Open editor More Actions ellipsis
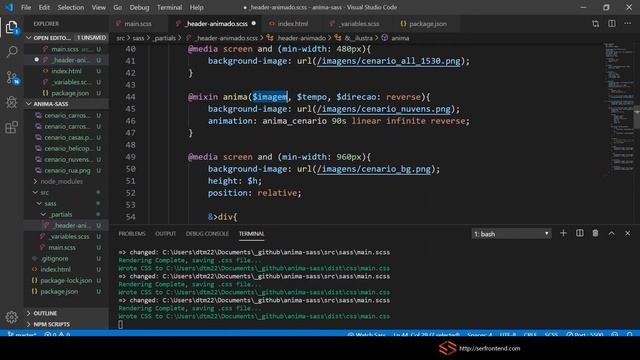Image resolution: width=640 pixels, height=360 pixels. click(628, 24)
